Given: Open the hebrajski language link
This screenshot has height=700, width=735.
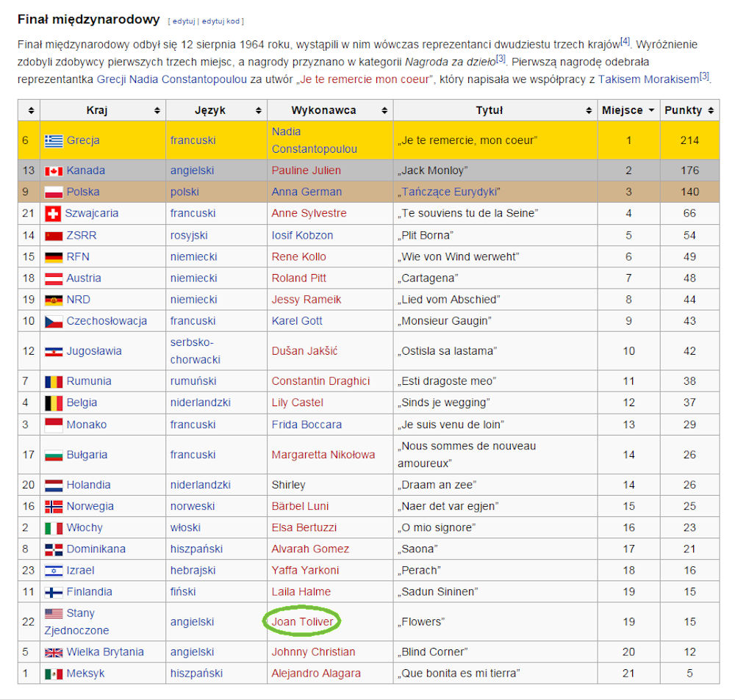Looking at the screenshot, I should pyautogui.click(x=193, y=571).
